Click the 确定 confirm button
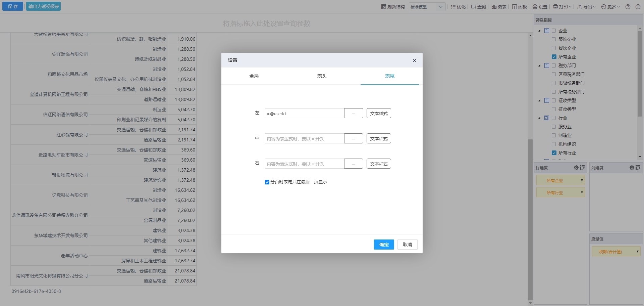Image resolution: width=644 pixels, height=306 pixels. [384, 245]
